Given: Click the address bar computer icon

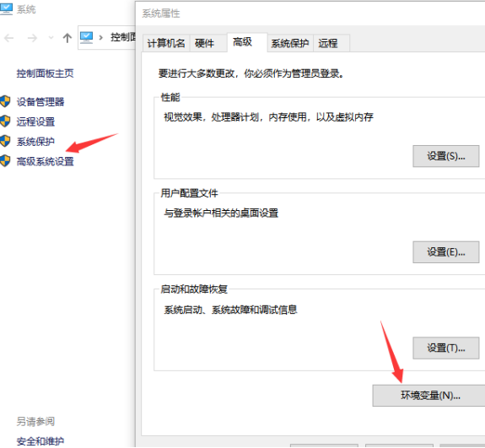Looking at the screenshot, I should 86,38.
